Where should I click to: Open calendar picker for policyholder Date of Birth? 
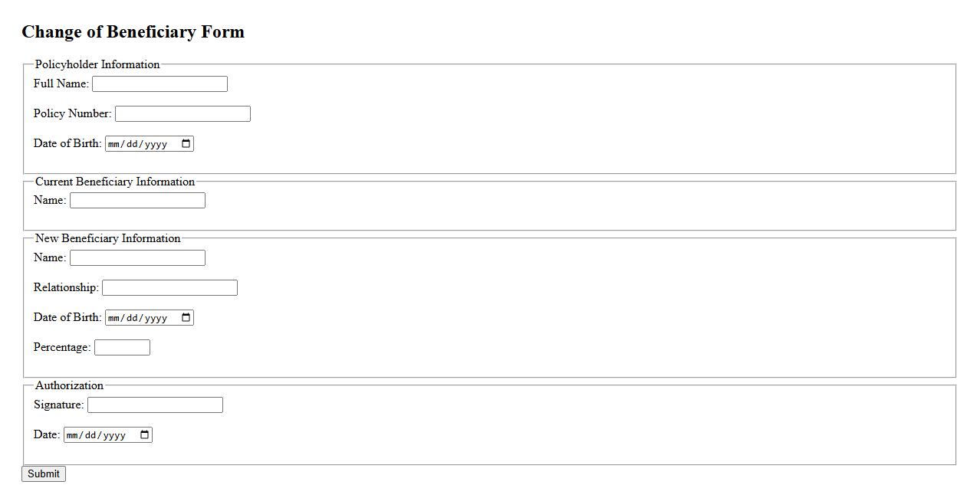click(186, 144)
